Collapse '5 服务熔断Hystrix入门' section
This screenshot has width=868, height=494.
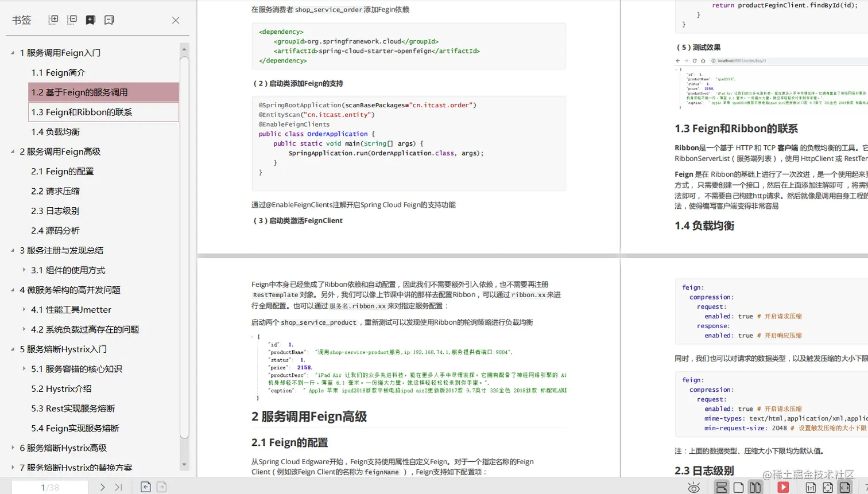point(13,349)
